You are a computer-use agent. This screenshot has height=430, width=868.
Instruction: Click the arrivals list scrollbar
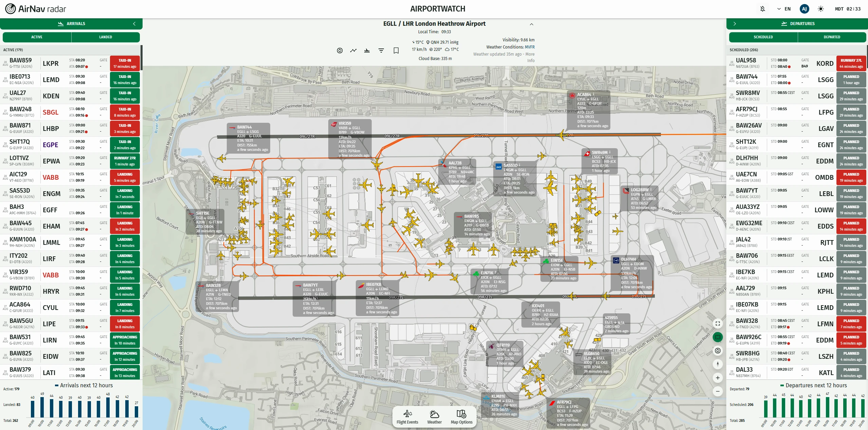(142, 58)
